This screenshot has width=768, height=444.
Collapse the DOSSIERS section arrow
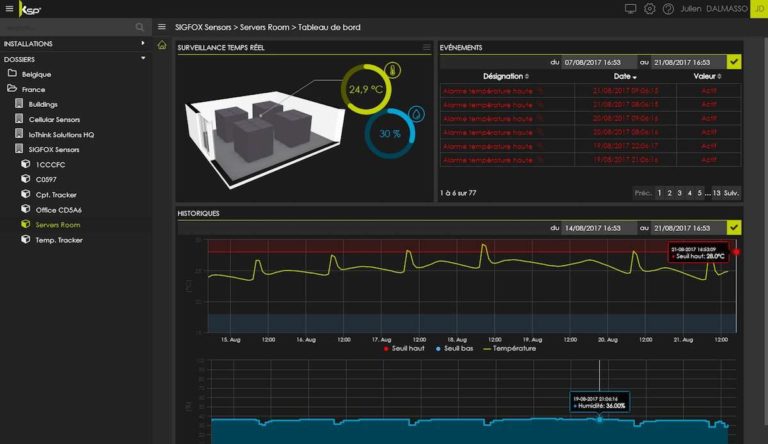pyautogui.click(x=143, y=59)
